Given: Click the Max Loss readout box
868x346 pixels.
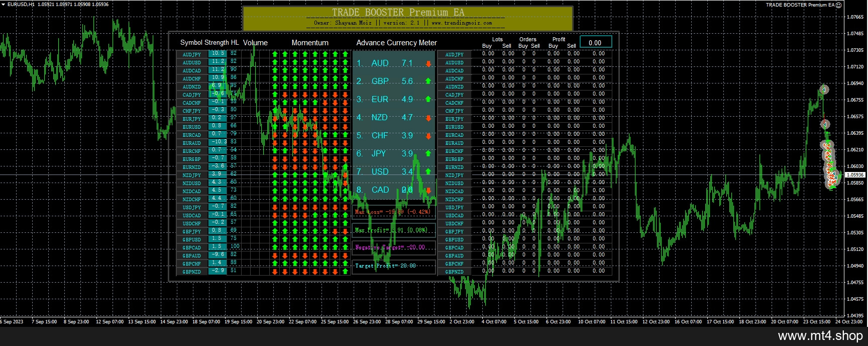Looking at the screenshot, I should tap(394, 212).
